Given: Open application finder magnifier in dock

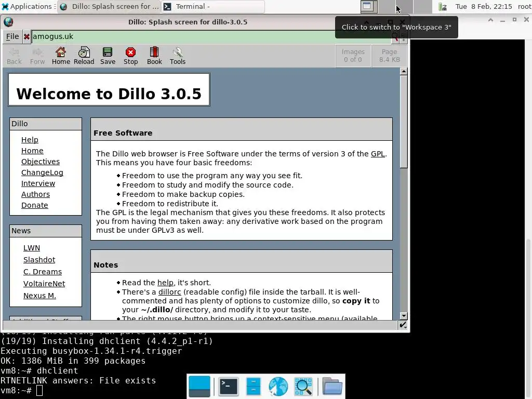Looking at the screenshot, I should [303, 386].
